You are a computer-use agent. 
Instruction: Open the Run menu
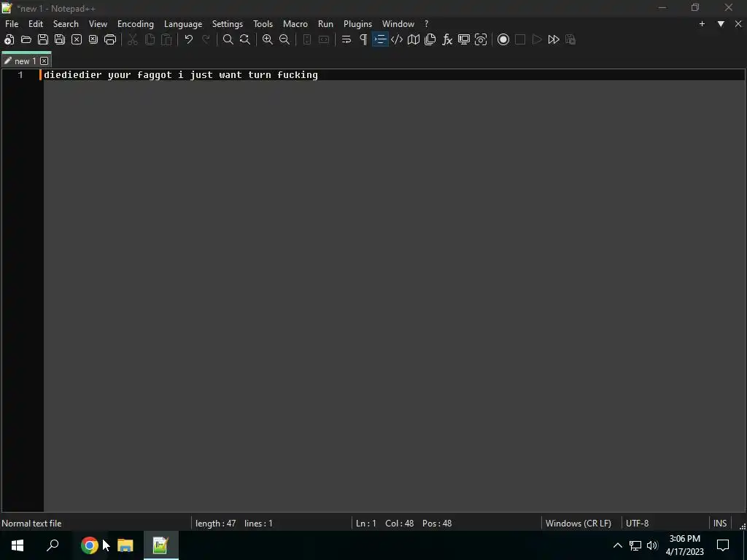point(326,24)
